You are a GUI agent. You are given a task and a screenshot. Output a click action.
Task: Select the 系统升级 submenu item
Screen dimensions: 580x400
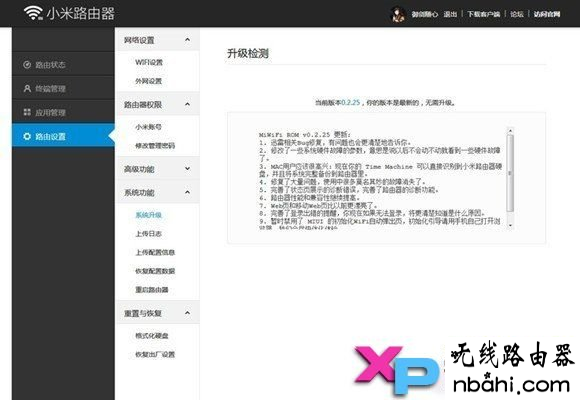(x=149, y=215)
